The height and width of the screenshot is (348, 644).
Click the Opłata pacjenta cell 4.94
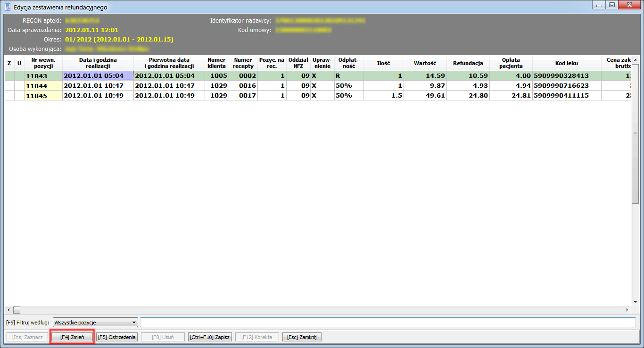511,85
